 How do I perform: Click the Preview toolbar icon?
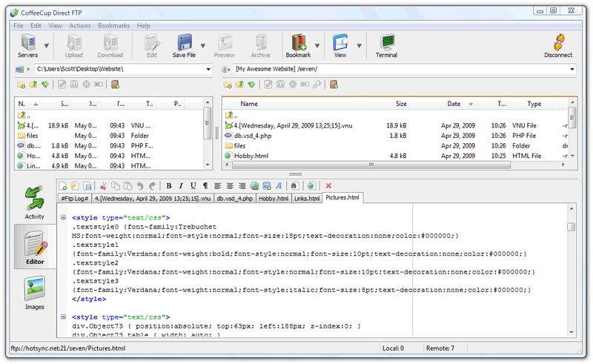[225, 46]
